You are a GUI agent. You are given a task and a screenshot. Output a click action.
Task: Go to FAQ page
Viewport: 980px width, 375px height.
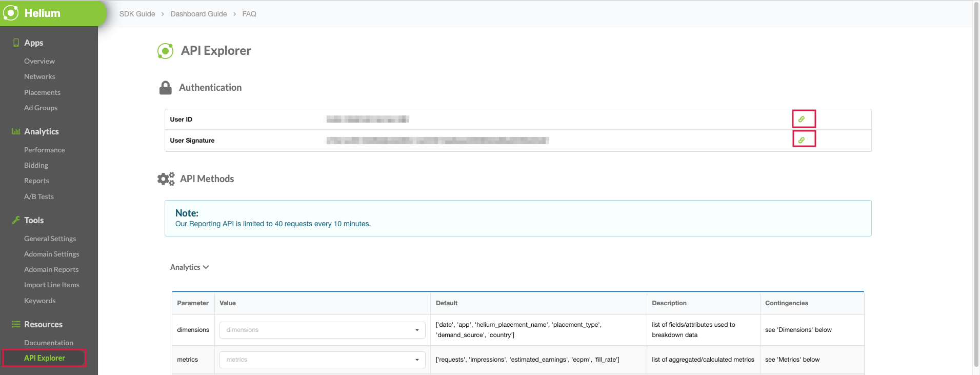point(249,14)
